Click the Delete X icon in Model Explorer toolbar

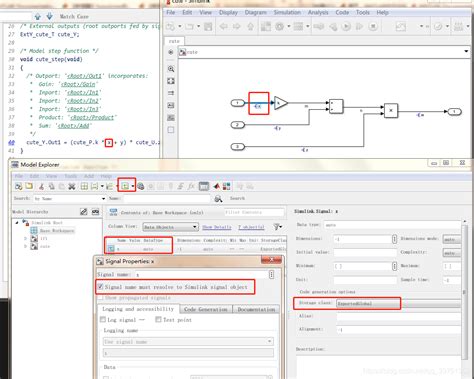click(x=72, y=186)
